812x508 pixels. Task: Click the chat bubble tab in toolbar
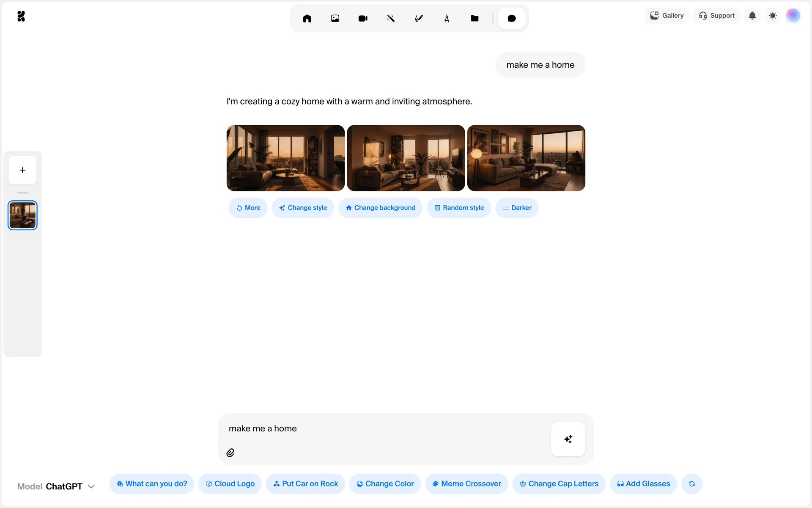[511, 18]
